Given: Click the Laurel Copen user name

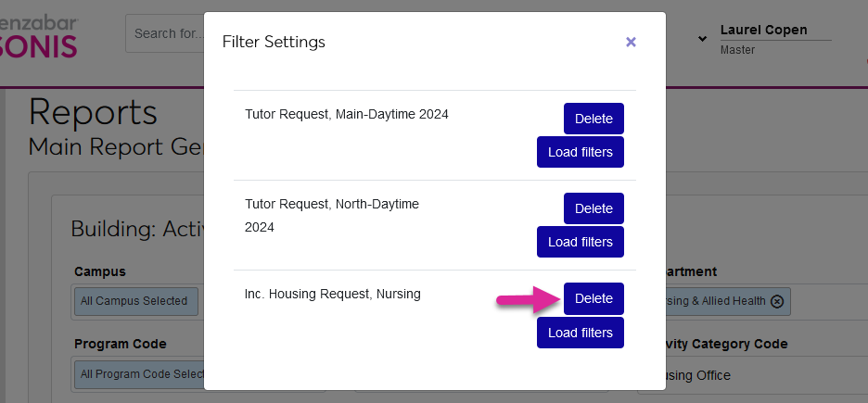Looking at the screenshot, I should pos(763,30).
